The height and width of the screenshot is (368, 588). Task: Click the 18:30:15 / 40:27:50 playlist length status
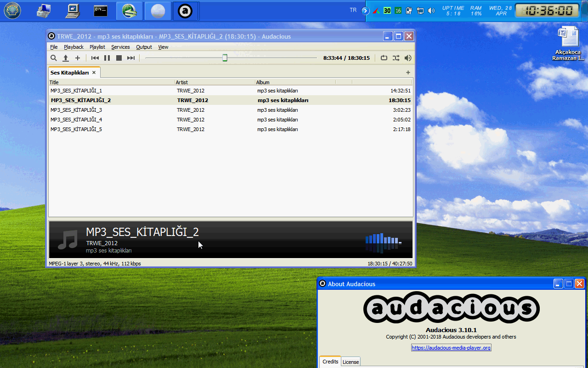click(390, 264)
